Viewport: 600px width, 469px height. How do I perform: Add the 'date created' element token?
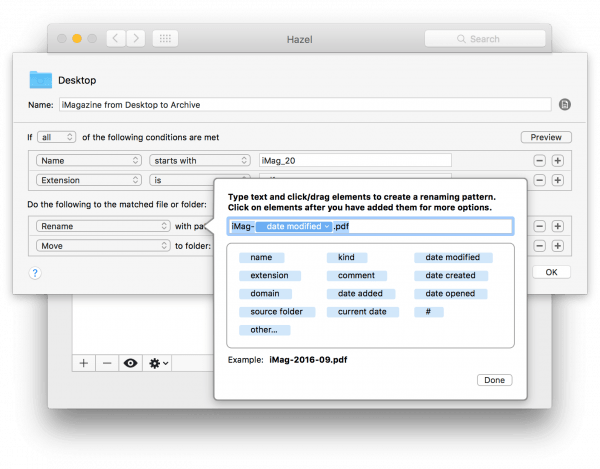451,275
